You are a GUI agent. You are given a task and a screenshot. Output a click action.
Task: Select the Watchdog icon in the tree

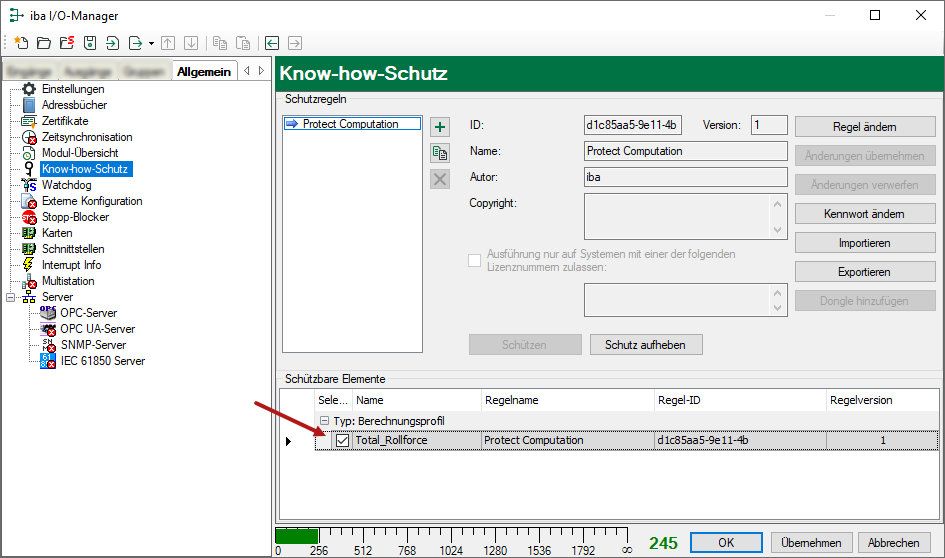[29, 185]
